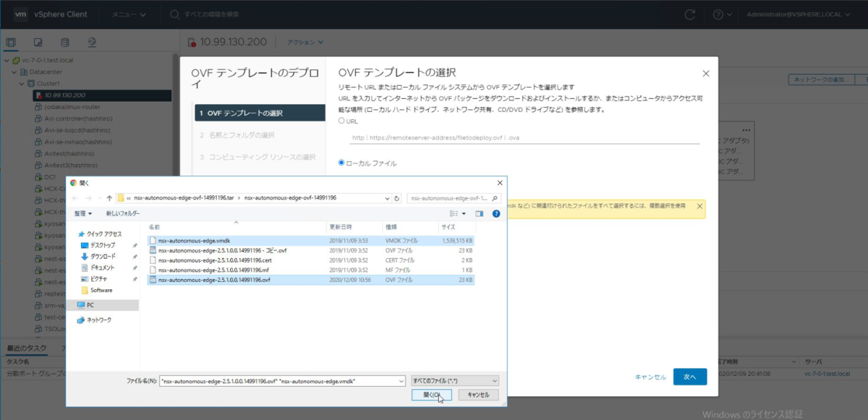Screen dimensions: 868x420
Task: Expand the address bar history dropdown
Action: click(x=387, y=198)
